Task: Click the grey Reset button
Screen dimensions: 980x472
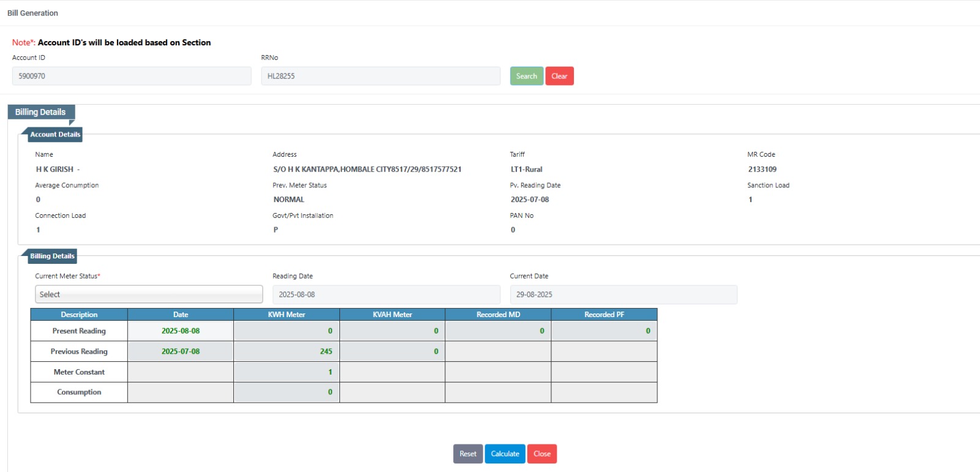Action: point(468,454)
